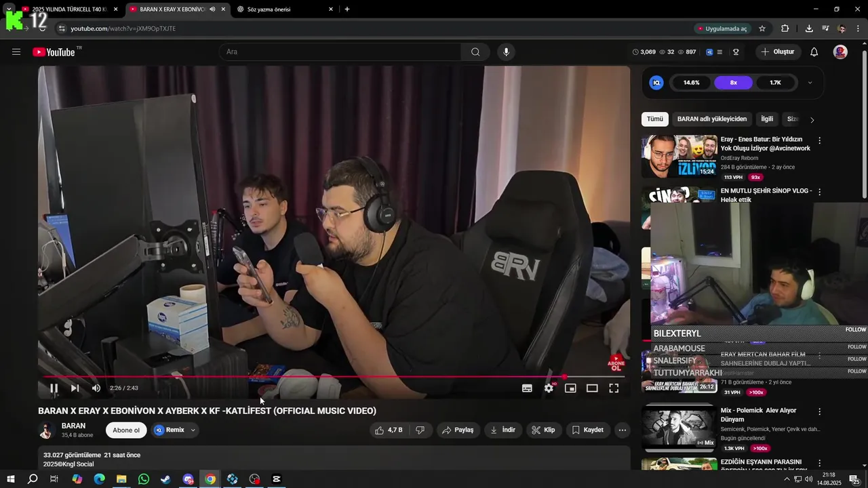Open the Windows Start menu
This screenshot has width=868, height=488.
(11, 479)
